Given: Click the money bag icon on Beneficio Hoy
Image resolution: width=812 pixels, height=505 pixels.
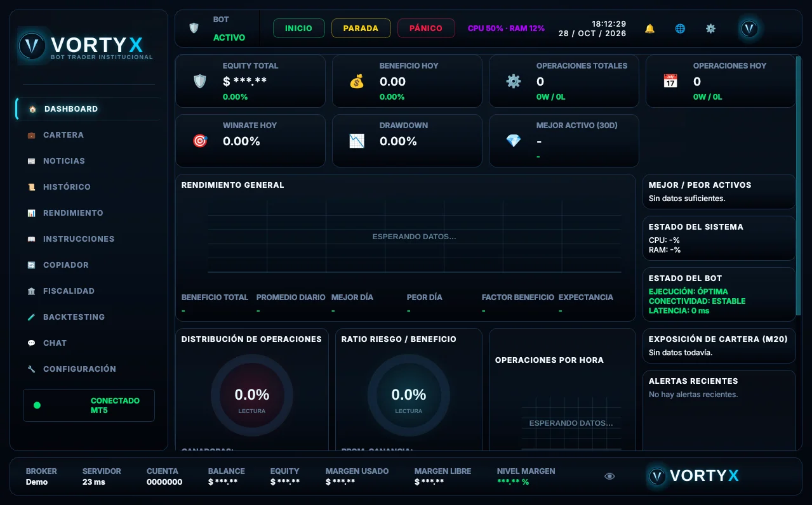Looking at the screenshot, I should click(x=357, y=81).
